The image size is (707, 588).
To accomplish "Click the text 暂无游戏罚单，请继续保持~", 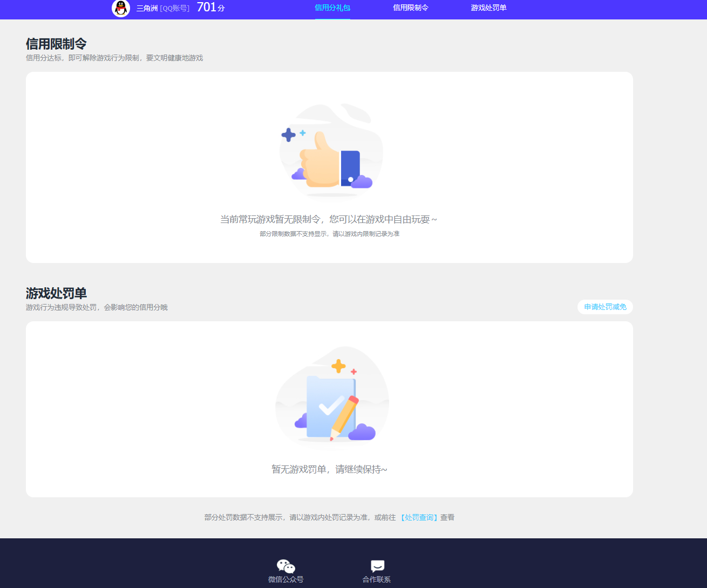I will coord(329,469).
